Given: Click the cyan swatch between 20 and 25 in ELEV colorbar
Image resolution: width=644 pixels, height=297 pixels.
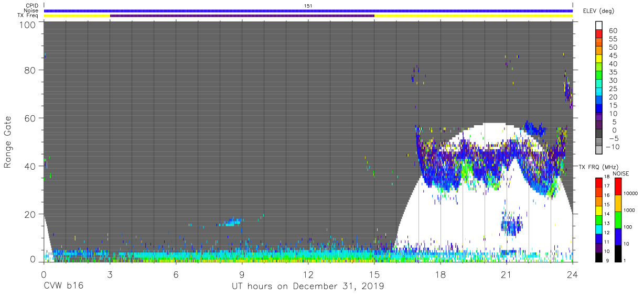Looking at the screenshot, I should [x=599, y=92].
